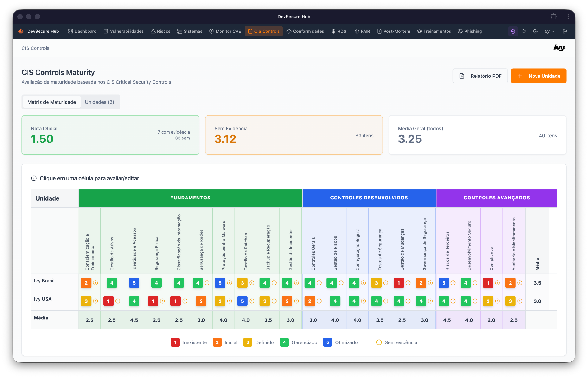The image size is (588, 378).
Task: Open the FAIR analysis page
Action: (362, 31)
